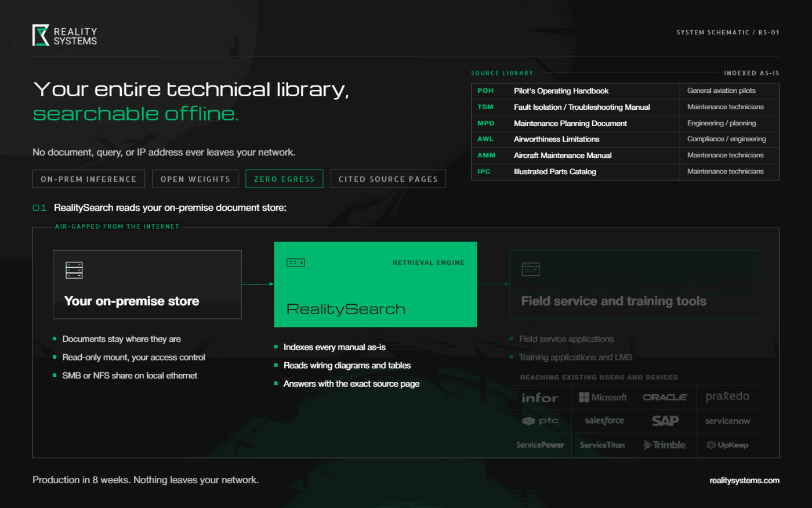Image resolution: width=812 pixels, height=508 pixels.
Task: Click the Infor logo
Action: tap(540, 398)
